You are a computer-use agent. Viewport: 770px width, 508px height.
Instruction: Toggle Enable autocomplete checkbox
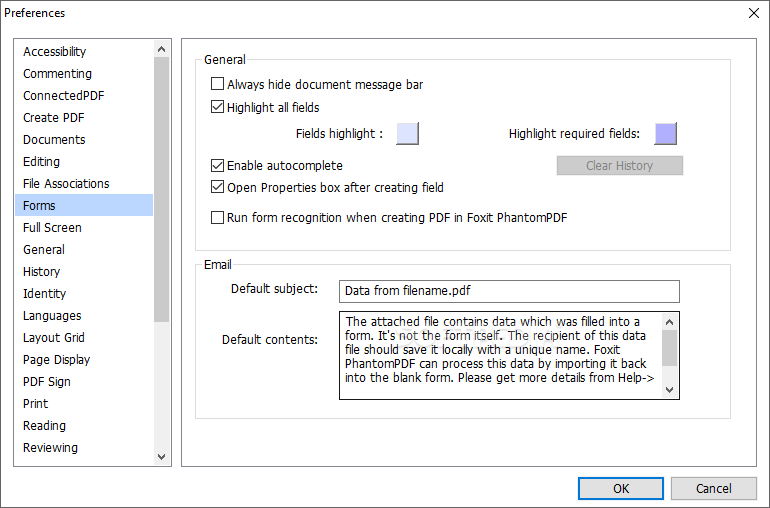coord(217,165)
